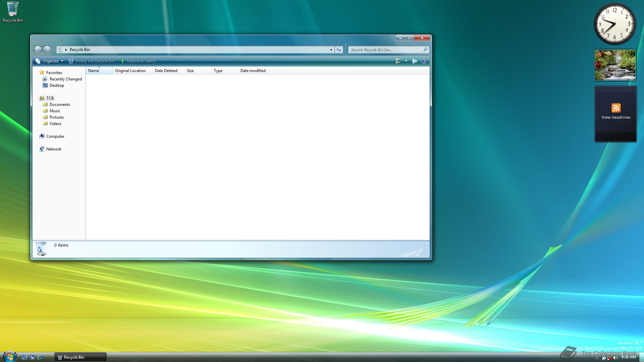Sort by Original Location column

(133, 71)
